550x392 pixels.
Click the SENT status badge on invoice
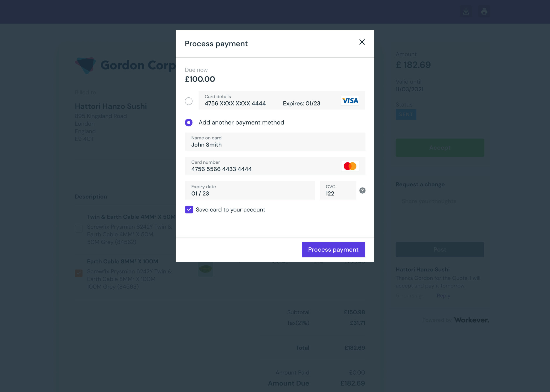click(x=406, y=114)
